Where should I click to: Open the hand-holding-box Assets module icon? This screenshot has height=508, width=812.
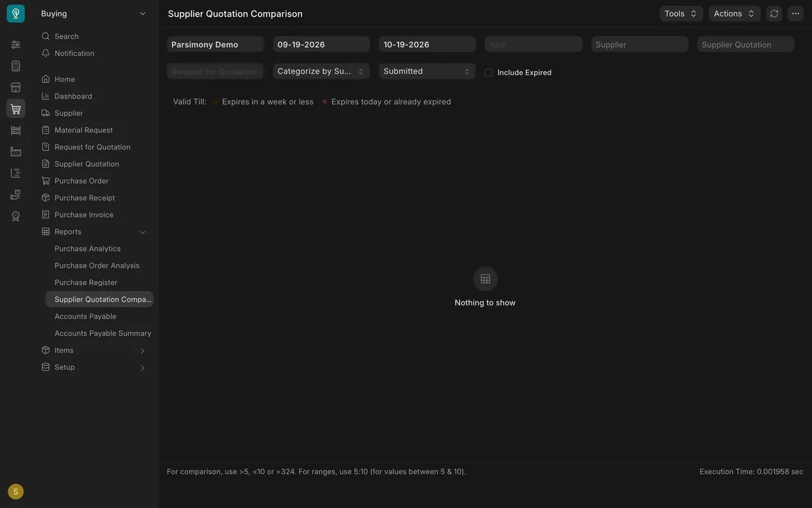click(x=16, y=195)
